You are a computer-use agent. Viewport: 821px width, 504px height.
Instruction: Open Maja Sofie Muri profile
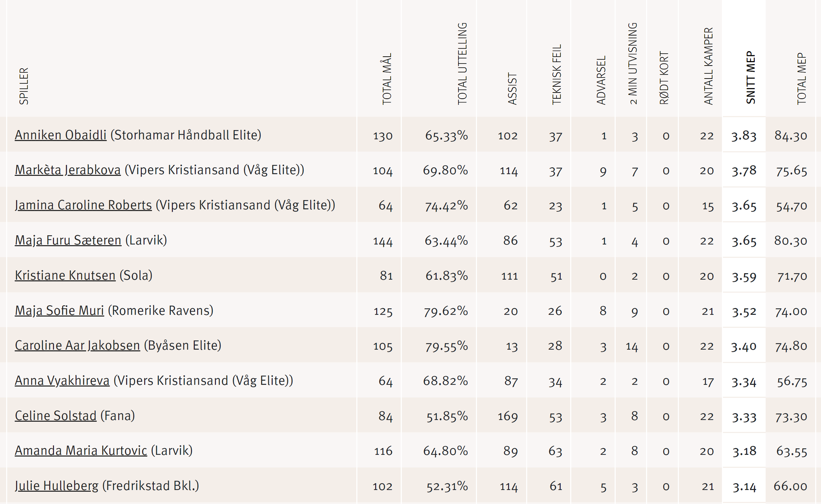[x=59, y=311]
